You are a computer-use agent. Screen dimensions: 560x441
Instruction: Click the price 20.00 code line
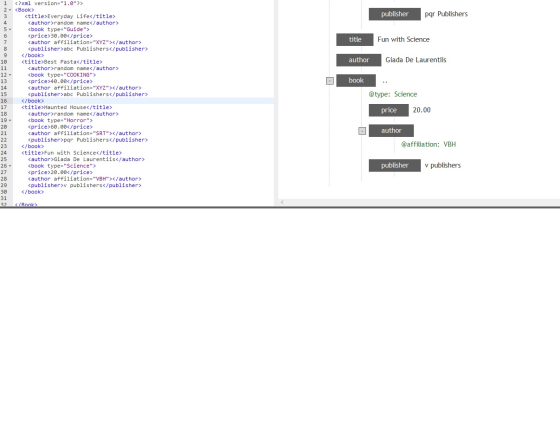[x=60, y=172]
